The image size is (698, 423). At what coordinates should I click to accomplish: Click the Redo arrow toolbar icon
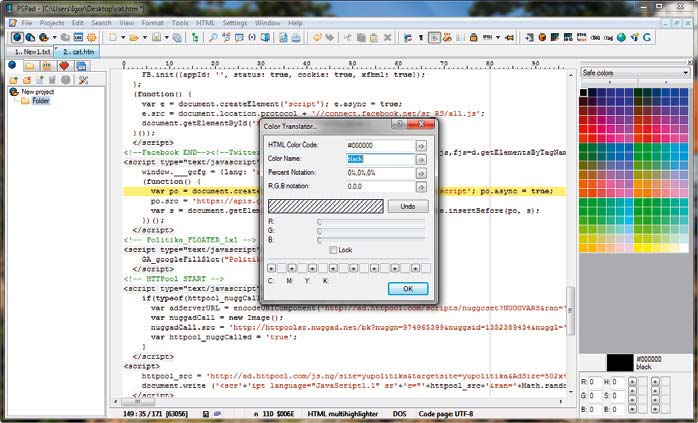[329, 37]
